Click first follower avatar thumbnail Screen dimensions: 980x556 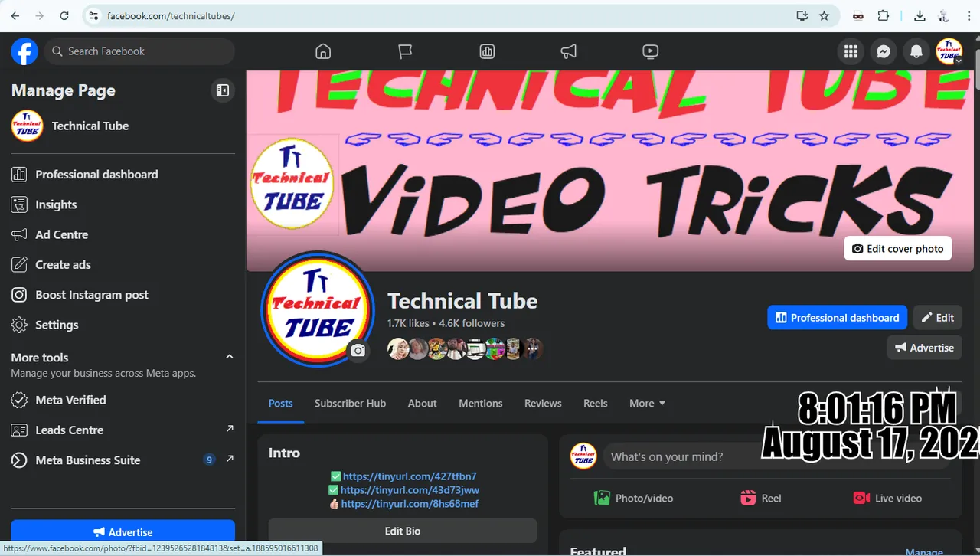(397, 348)
